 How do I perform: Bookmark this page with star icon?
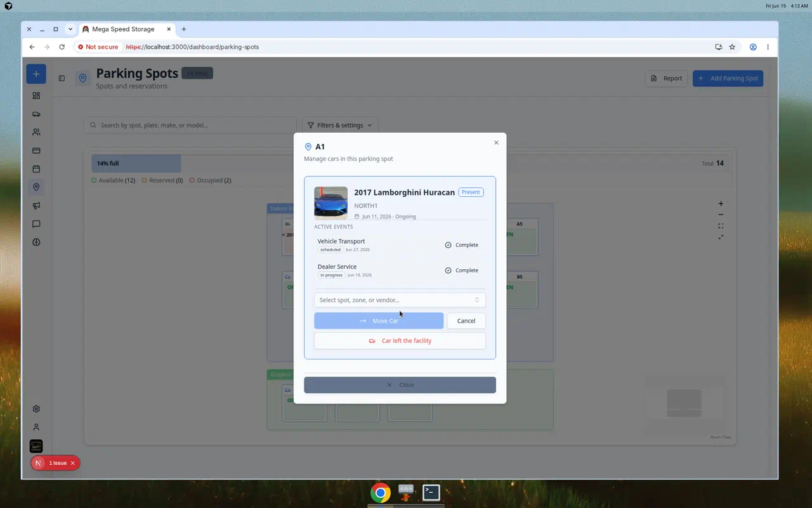point(732,47)
